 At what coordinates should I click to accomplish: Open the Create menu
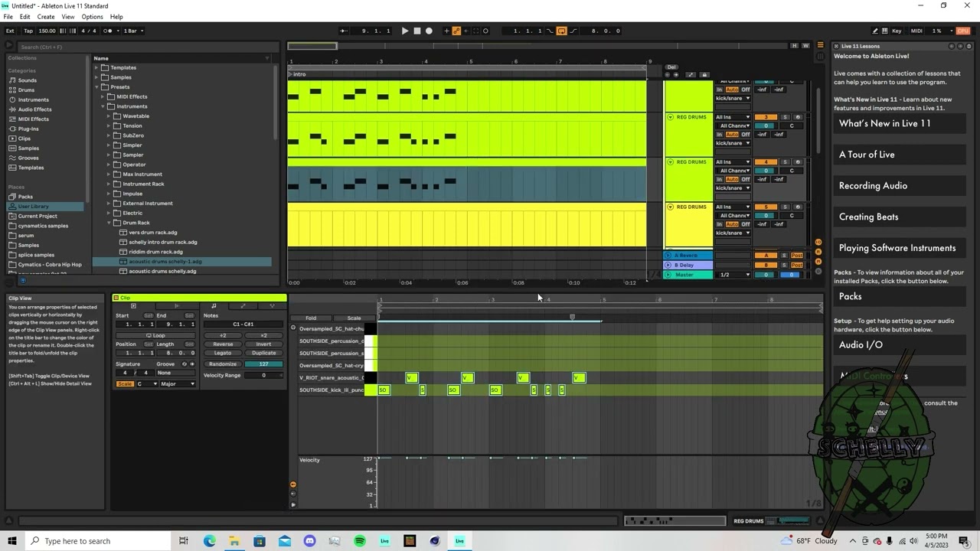(46, 17)
